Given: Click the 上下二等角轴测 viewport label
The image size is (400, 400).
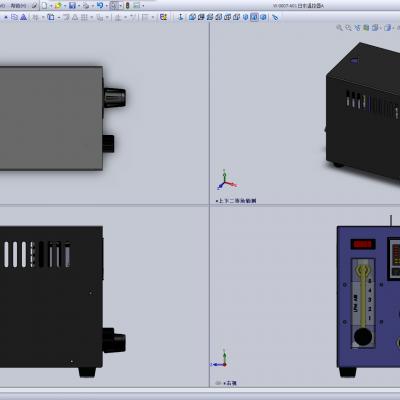Looking at the screenshot, I should pos(236,201).
